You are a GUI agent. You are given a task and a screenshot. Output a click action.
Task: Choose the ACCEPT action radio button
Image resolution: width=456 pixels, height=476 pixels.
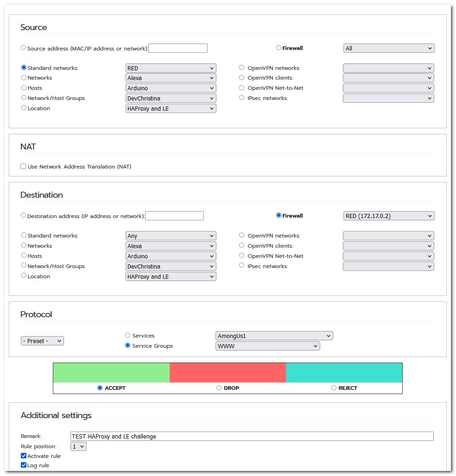100,388
